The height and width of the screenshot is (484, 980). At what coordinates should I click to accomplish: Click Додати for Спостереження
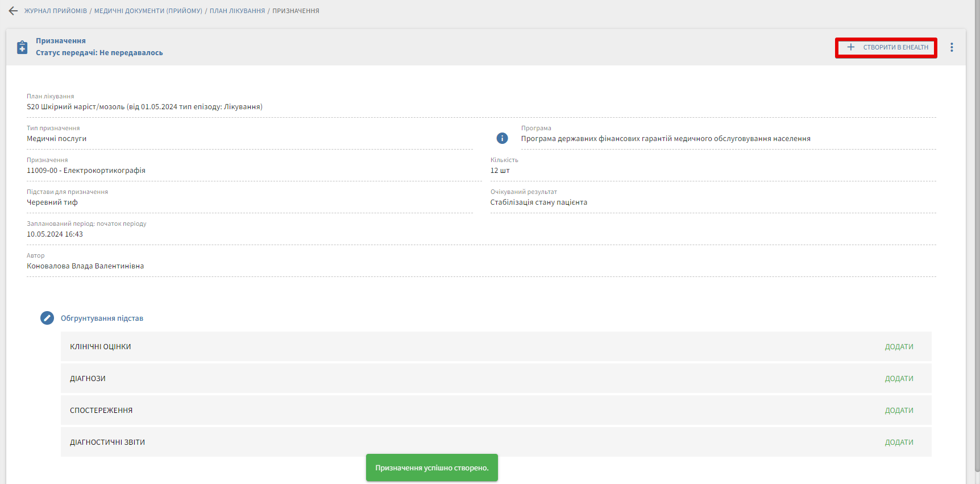click(899, 410)
